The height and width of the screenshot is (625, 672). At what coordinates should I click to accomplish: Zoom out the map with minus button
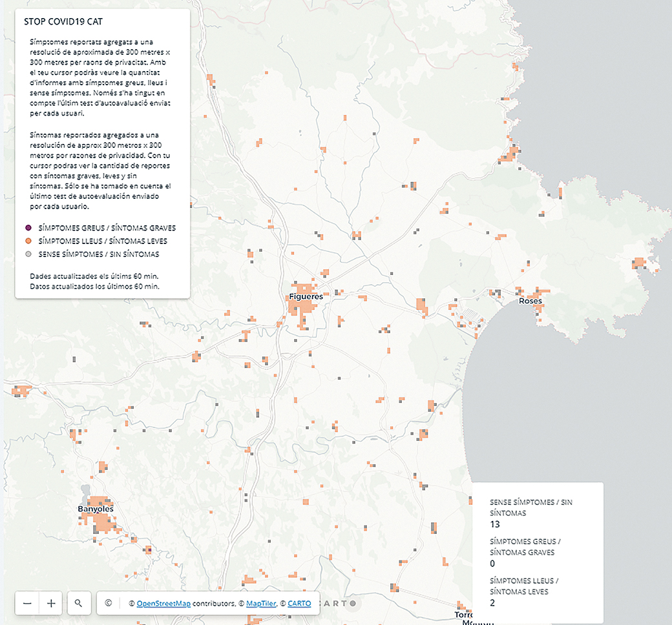click(x=27, y=603)
